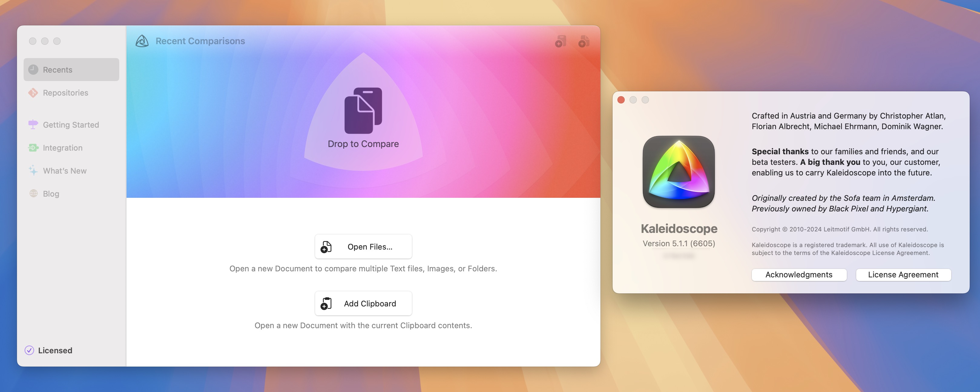Select the Add Clipboard option
Viewport: 980px width, 392px height.
tap(363, 303)
